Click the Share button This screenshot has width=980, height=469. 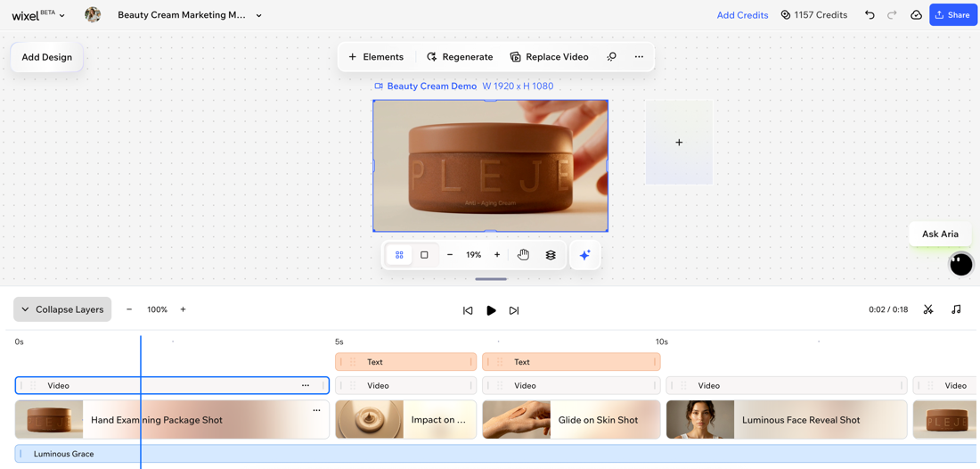click(952, 15)
